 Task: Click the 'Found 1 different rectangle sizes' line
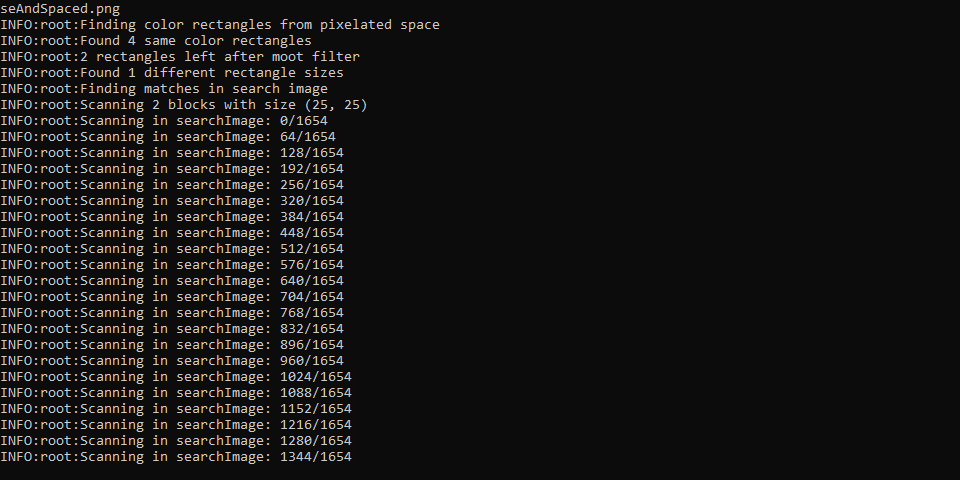pyautogui.click(x=172, y=72)
